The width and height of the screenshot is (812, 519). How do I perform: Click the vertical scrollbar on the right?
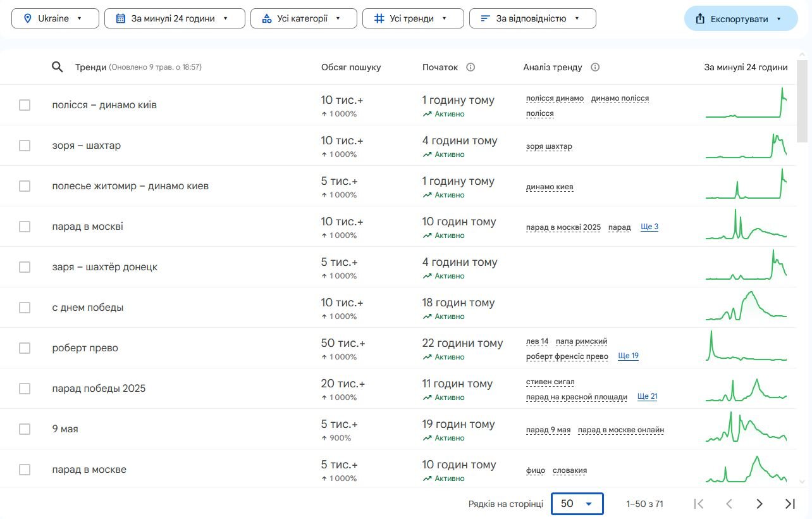click(803, 101)
